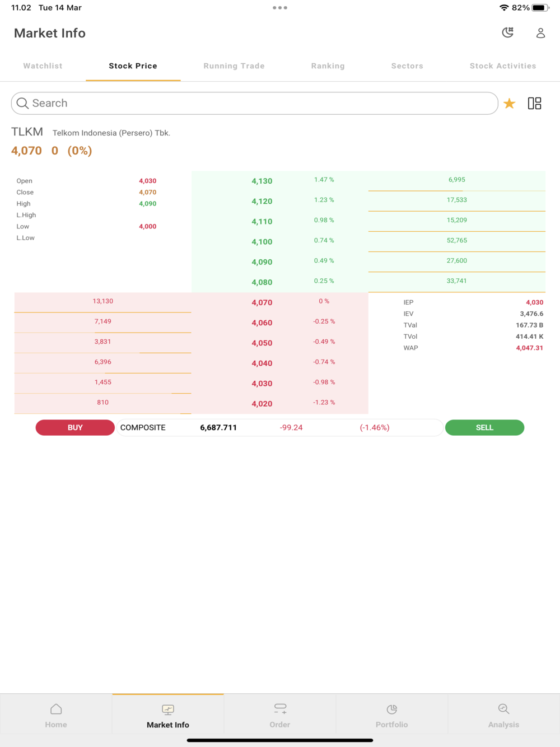Tap the bid volume 13,130

[x=103, y=301]
